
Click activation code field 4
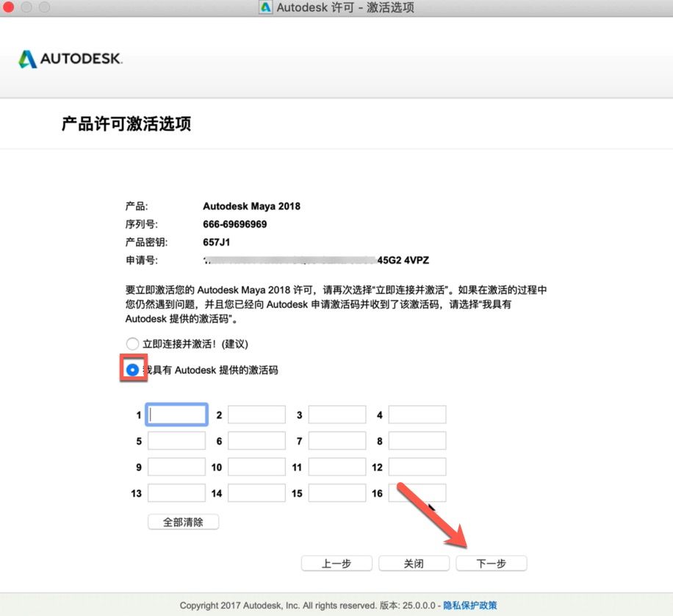(417, 415)
